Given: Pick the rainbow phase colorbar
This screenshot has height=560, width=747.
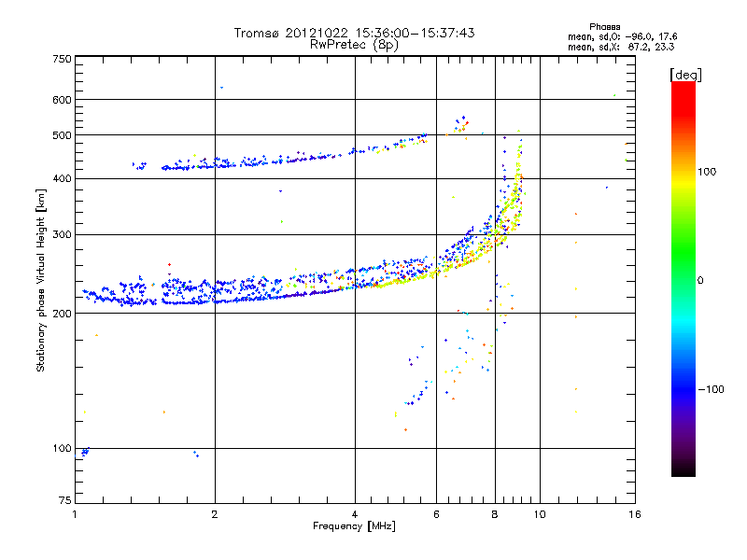Looking at the screenshot, I should pyautogui.click(x=684, y=278).
